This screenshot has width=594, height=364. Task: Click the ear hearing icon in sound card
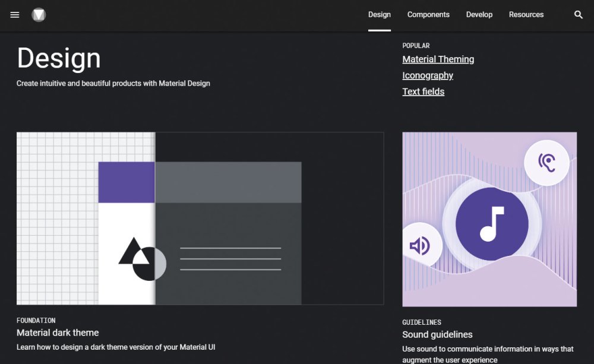(x=546, y=163)
